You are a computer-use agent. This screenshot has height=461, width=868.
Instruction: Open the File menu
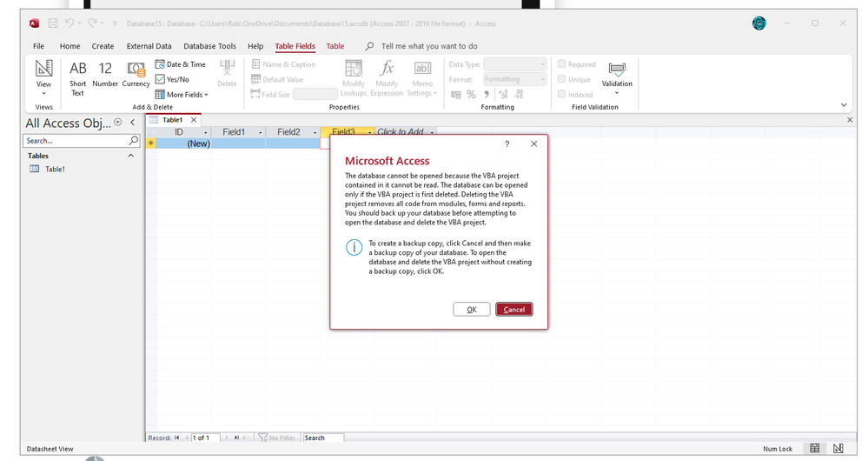[x=38, y=46]
